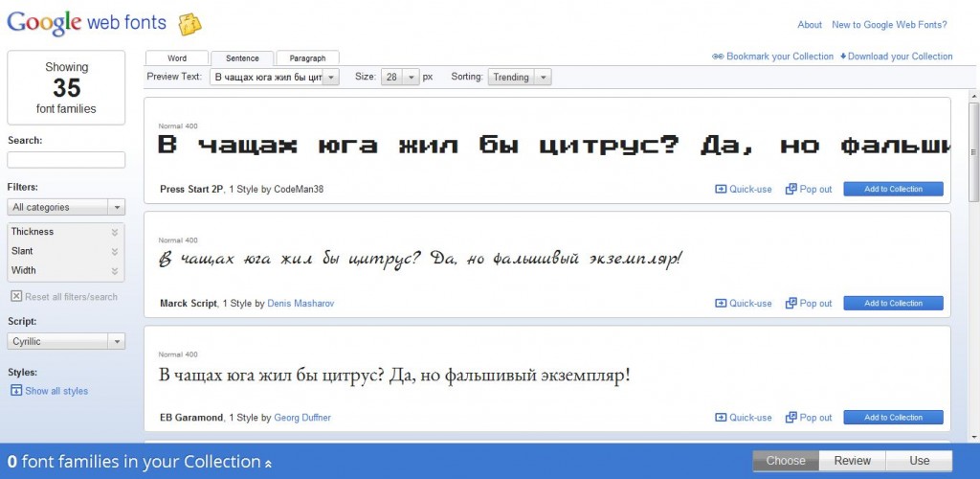
Task: Click Quick-use icon for Press Start 2P
Action: 721,190
